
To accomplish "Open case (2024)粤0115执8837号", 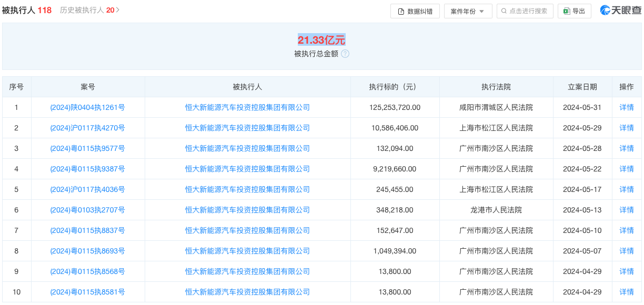I will (x=87, y=230).
